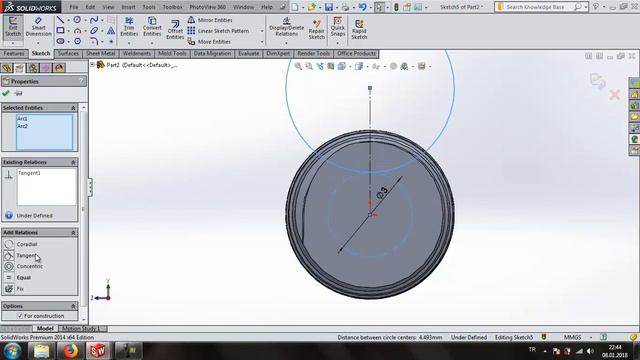Toggle the For construction checkbox
Viewport: 640px width, 360px height.
(20, 316)
